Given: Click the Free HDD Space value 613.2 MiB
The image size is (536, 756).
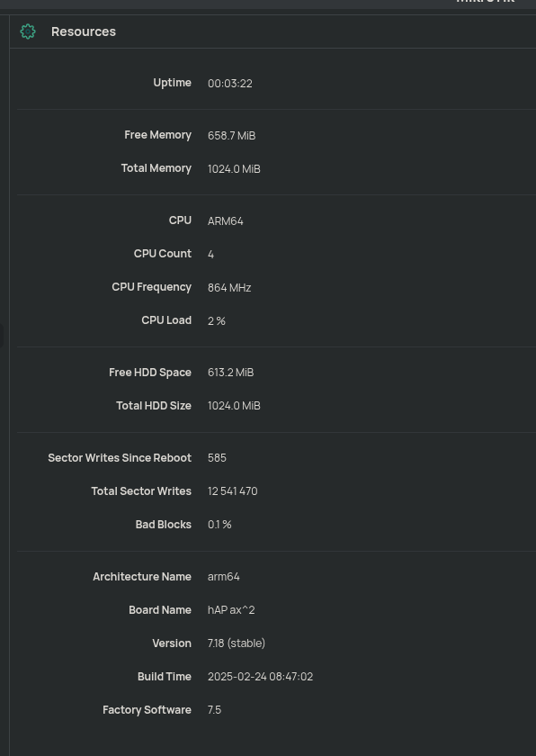Looking at the screenshot, I should 230,372.
